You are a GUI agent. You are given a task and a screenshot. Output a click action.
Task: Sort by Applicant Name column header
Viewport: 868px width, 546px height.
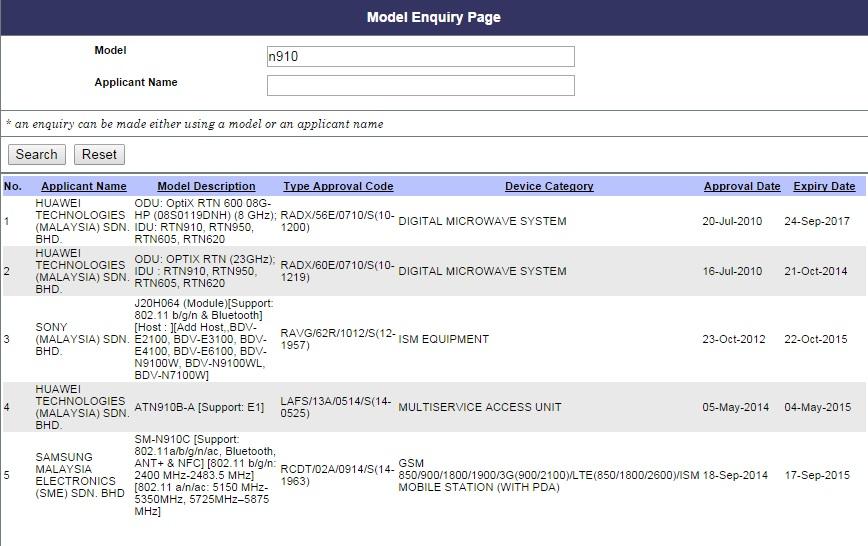click(x=84, y=186)
